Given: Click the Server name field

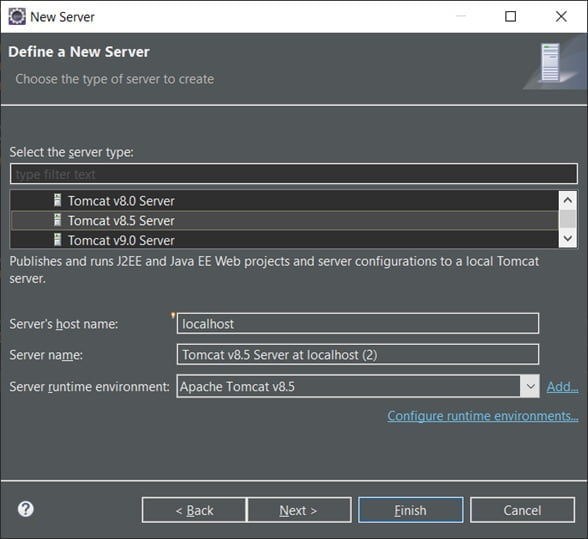Looking at the screenshot, I should tap(358, 354).
